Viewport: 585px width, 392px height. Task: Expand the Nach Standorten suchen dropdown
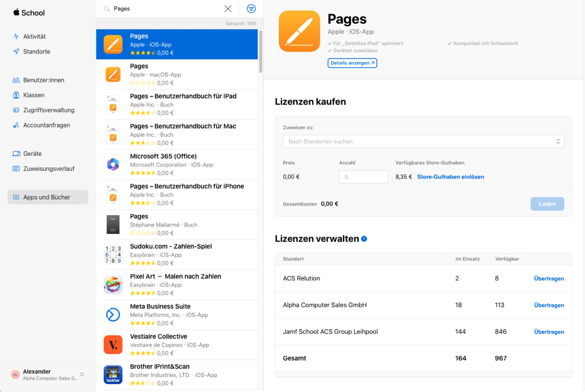(423, 142)
